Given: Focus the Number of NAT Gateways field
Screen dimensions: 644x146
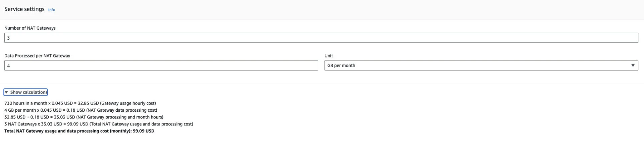Looking at the screenshot, I should (321, 38).
